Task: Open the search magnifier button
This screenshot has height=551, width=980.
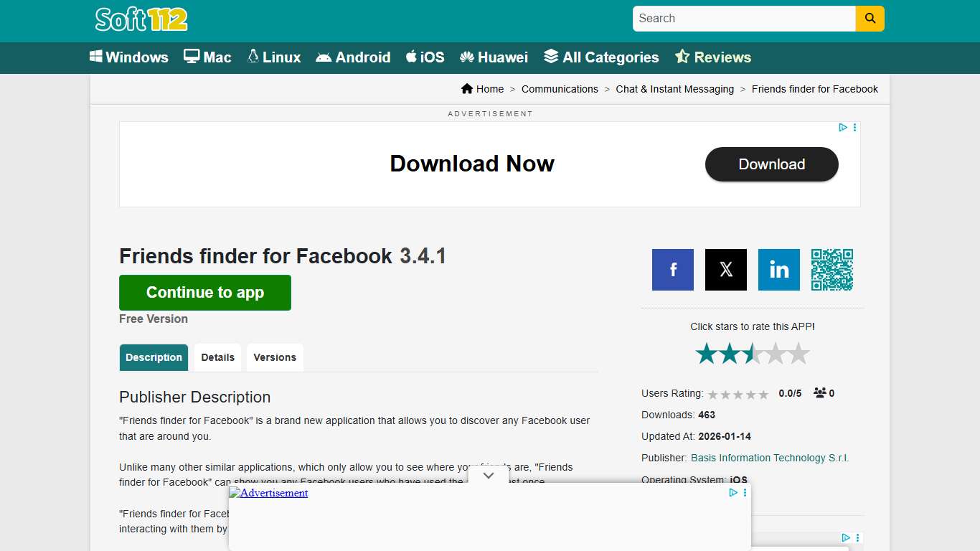Action: point(870,19)
